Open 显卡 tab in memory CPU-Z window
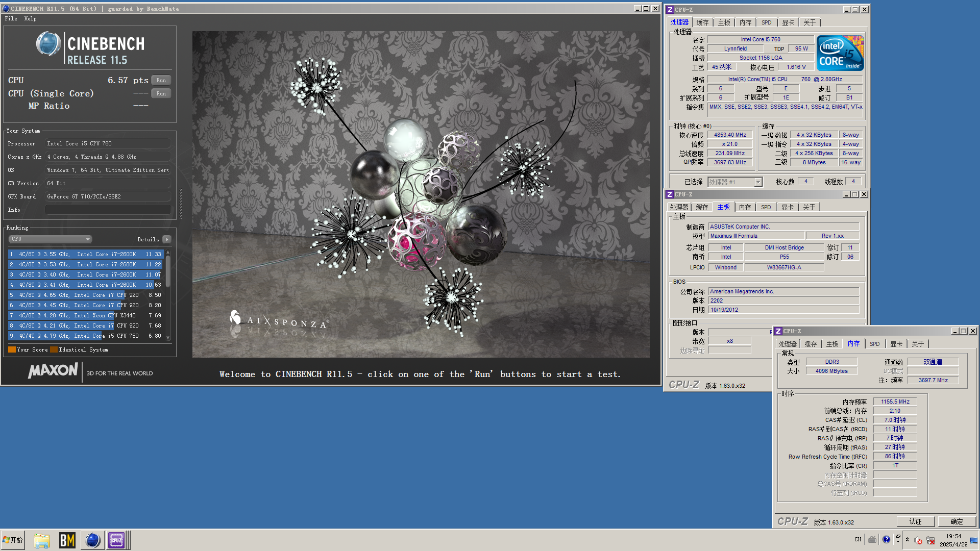The height and width of the screenshot is (551, 980). [x=896, y=344]
